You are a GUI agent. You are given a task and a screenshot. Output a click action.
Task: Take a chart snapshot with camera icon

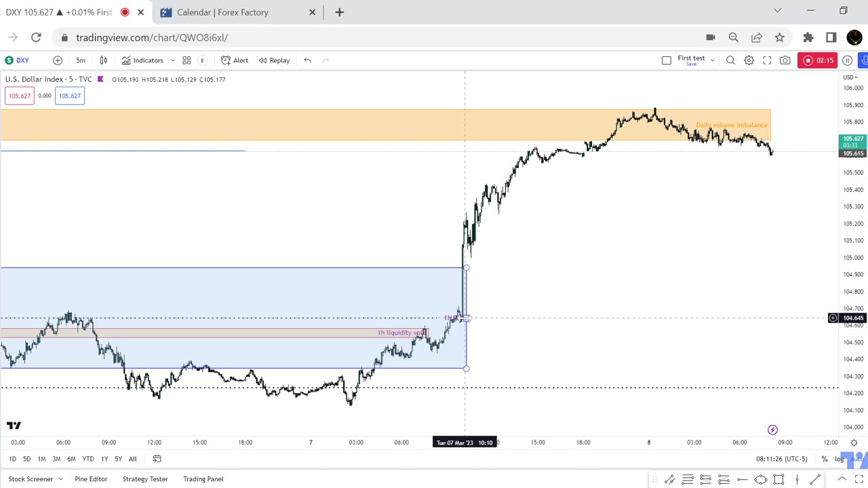click(785, 60)
